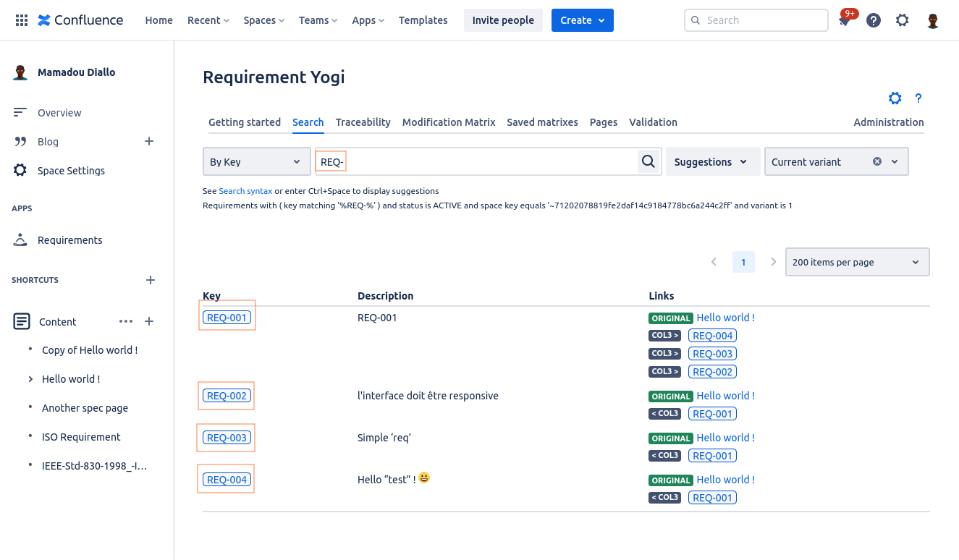The width and height of the screenshot is (959, 560).
Task: Click the Invite people button
Action: (503, 20)
